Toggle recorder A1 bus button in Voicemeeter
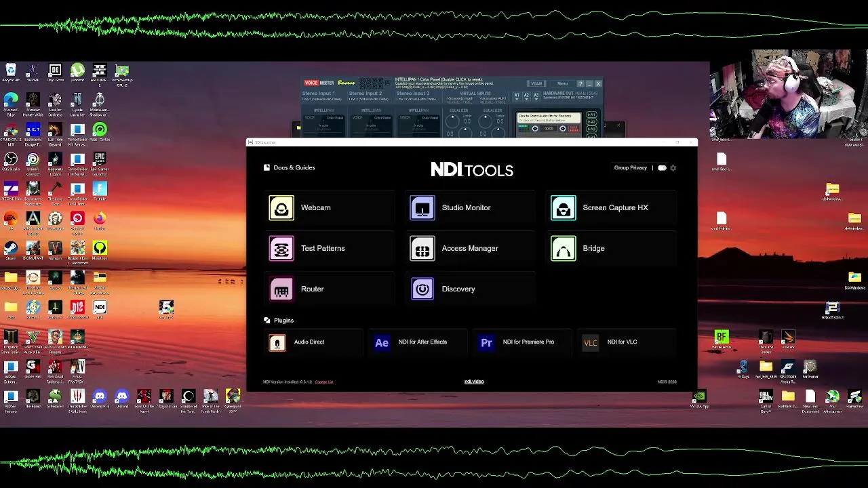Viewport: 868px width, 488px height. click(x=592, y=115)
